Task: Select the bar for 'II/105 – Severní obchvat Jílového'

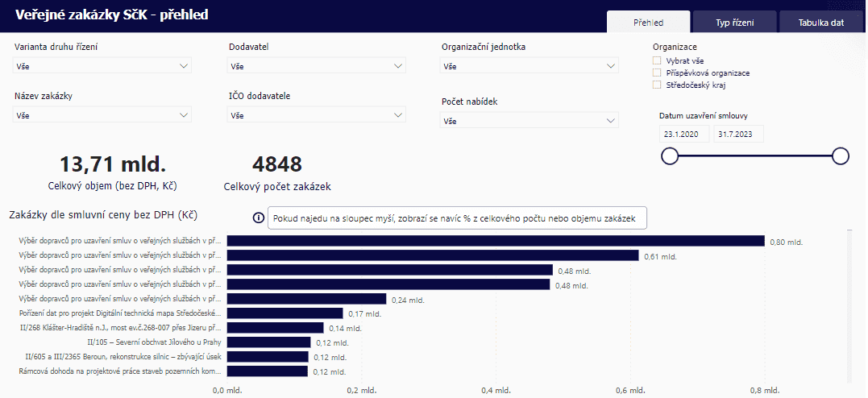Action: pos(269,342)
